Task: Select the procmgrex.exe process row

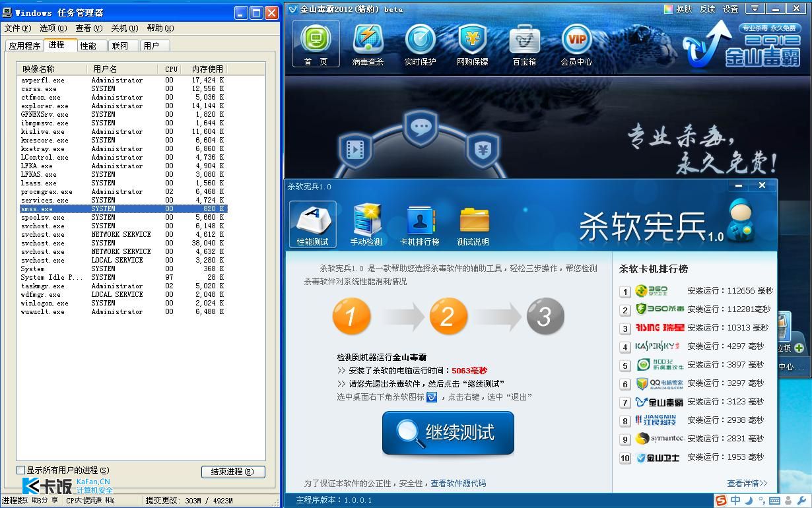Action: 123,191
